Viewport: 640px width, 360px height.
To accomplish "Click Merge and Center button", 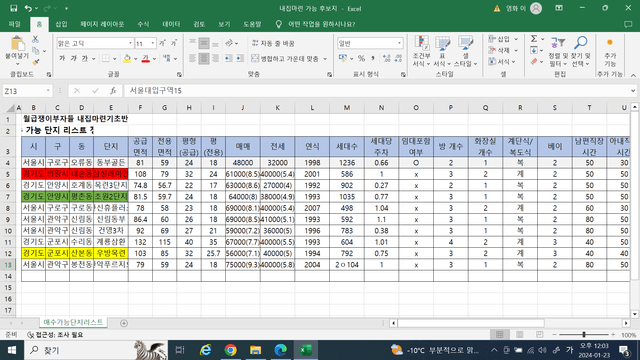I will coord(285,59).
